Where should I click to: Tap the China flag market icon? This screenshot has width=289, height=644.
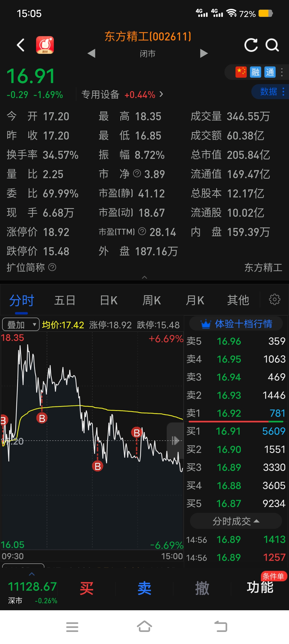pos(241,72)
